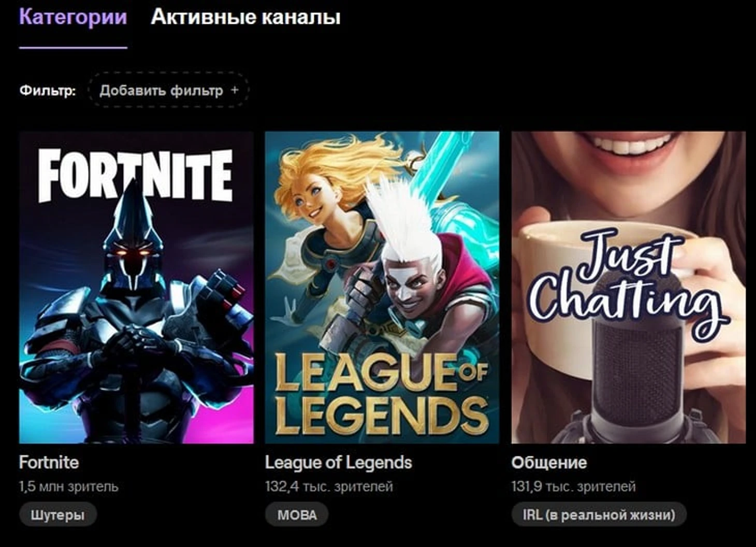Image resolution: width=756 pixels, height=547 pixels.
Task: Click the plus icon in the filter button
Action: [x=235, y=90]
